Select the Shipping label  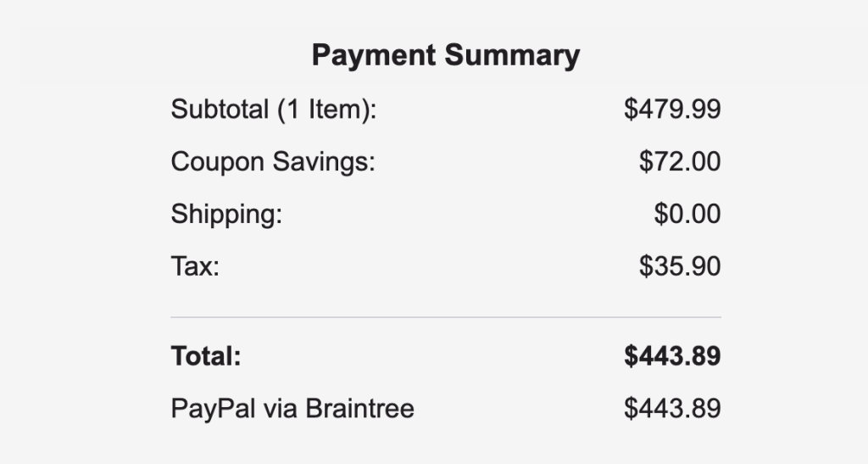[226, 214]
